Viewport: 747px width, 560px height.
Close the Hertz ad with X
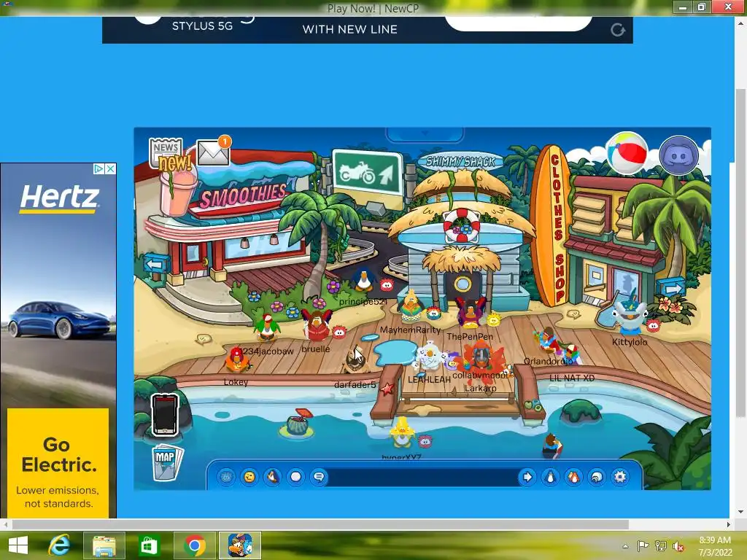tap(111, 168)
